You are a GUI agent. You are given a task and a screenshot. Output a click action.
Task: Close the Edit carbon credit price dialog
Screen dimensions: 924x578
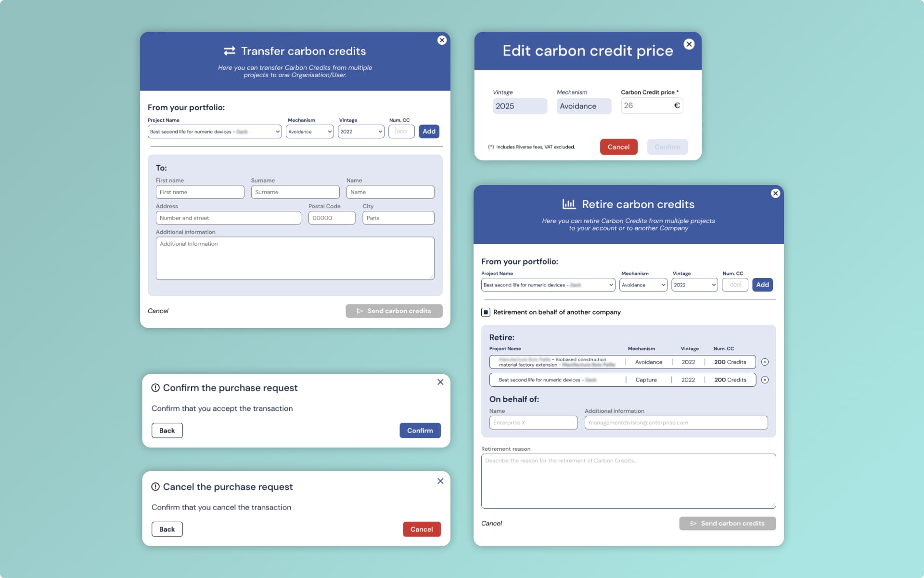(x=689, y=44)
